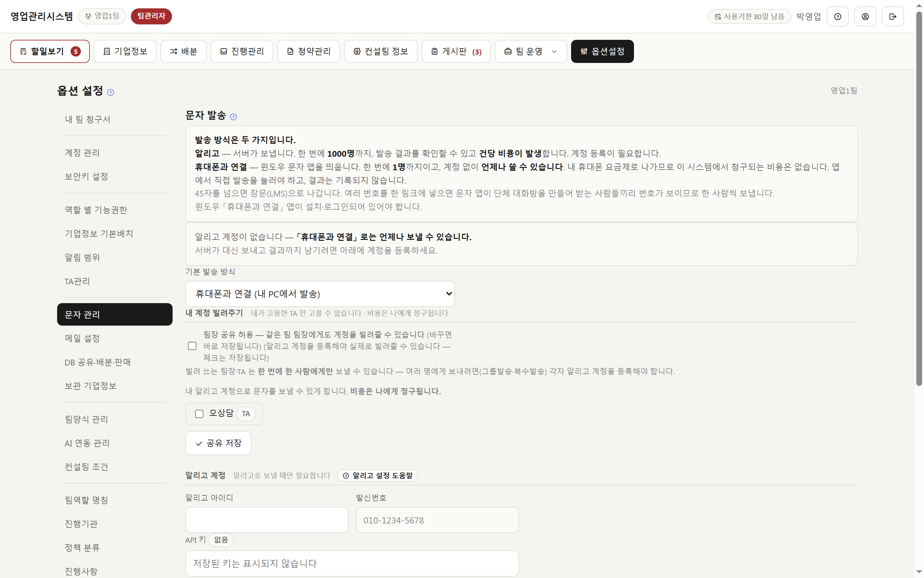924x578 pixels.
Task: Select 보관 기업정보 in sidebar
Action: pyautogui.click(x=115, y=386)
